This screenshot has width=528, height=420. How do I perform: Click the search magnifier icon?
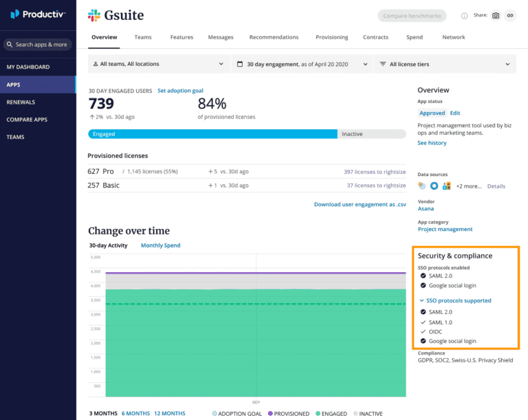[10, 45]
